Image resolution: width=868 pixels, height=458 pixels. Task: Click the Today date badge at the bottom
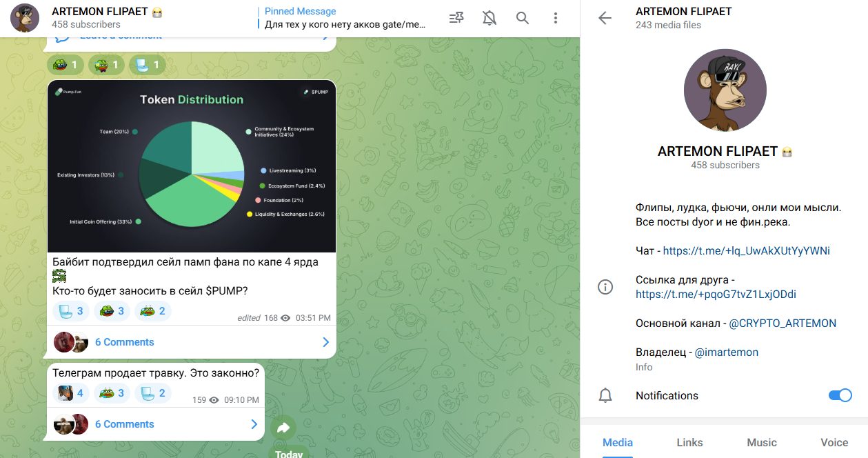point(288,455)
